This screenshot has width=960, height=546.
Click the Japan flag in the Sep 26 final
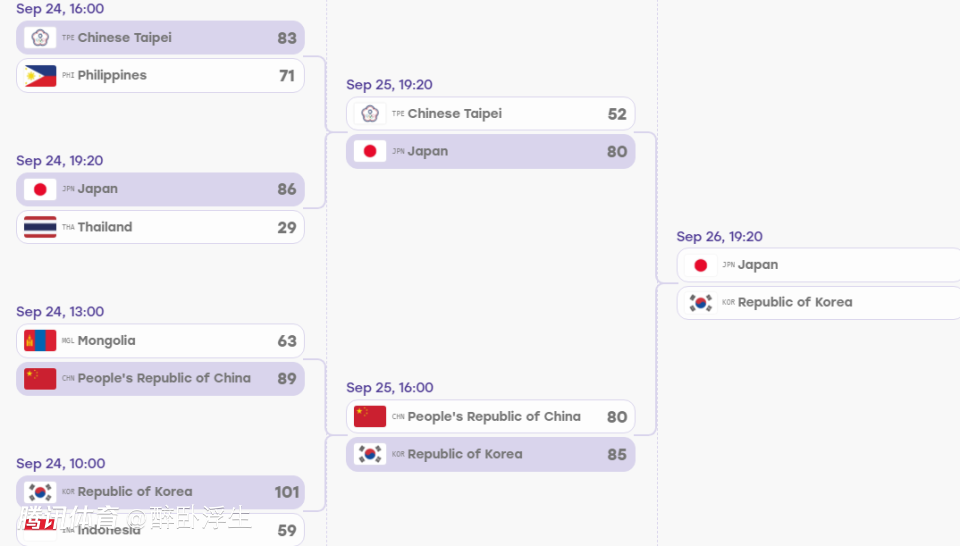point(700,265)
